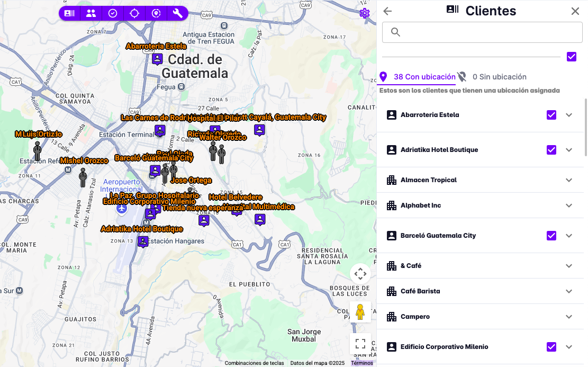Uncheck Abarroteria Estela checkbox

(551, 115)
